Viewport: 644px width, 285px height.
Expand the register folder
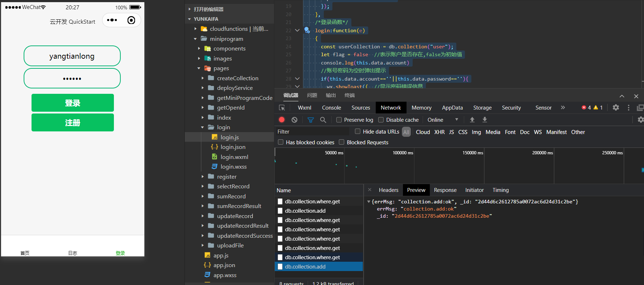(202, 177)
